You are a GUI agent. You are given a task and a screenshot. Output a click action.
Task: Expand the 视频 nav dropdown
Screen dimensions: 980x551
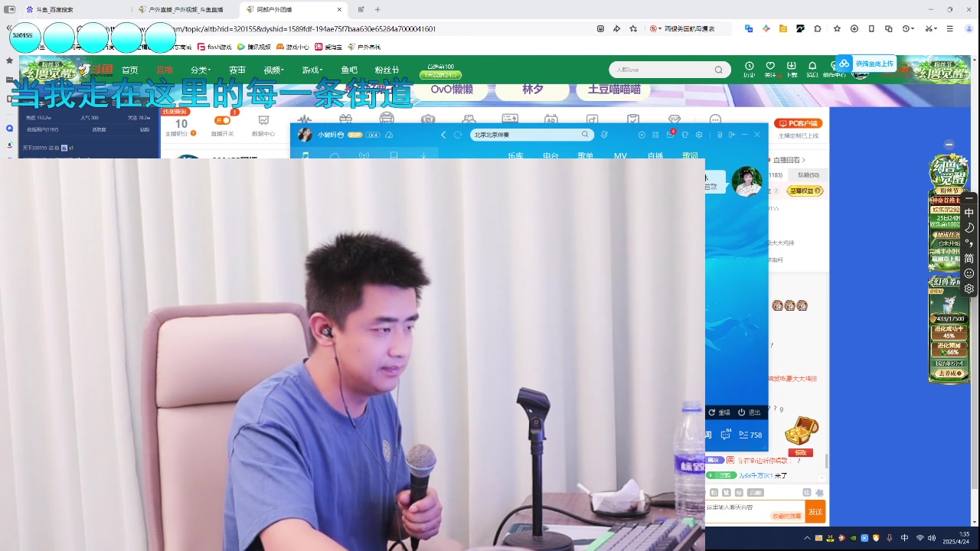pyautogui.click(x=273, y=70)
